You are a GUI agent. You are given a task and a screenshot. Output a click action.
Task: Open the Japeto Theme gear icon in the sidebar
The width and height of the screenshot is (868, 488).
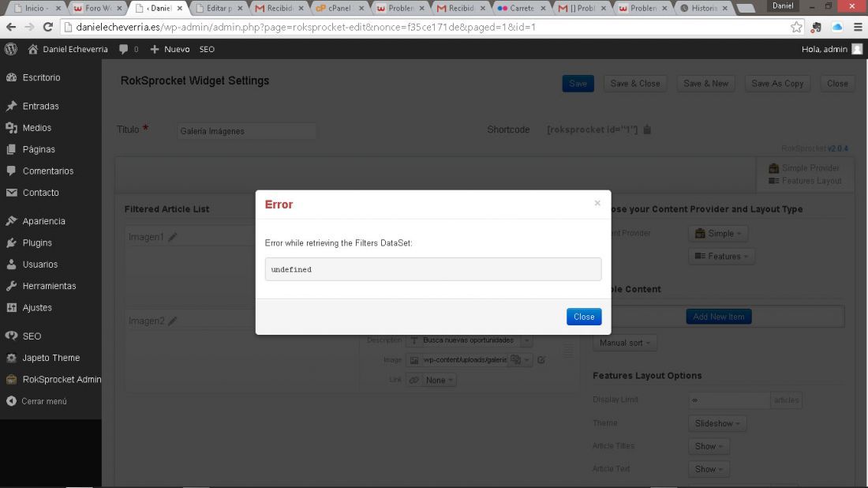pos(11,358)
